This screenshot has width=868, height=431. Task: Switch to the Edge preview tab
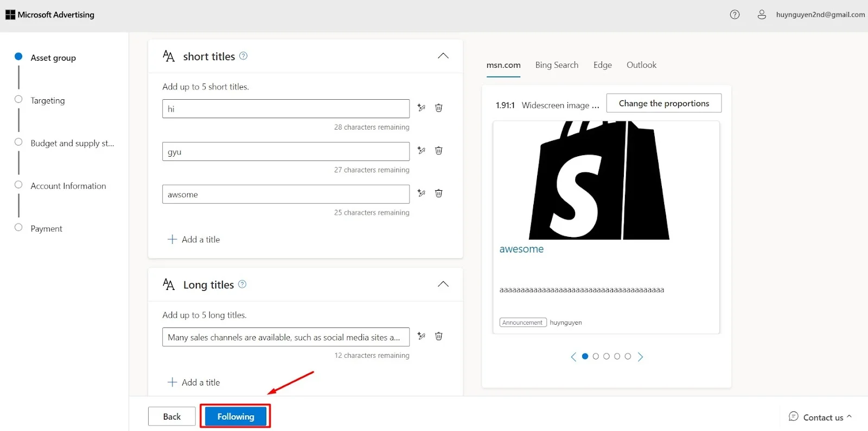click(x=603, y=65)
